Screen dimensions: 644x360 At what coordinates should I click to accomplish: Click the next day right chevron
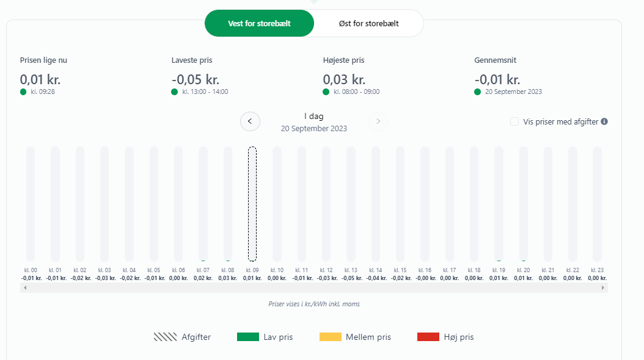pos(378,121)
